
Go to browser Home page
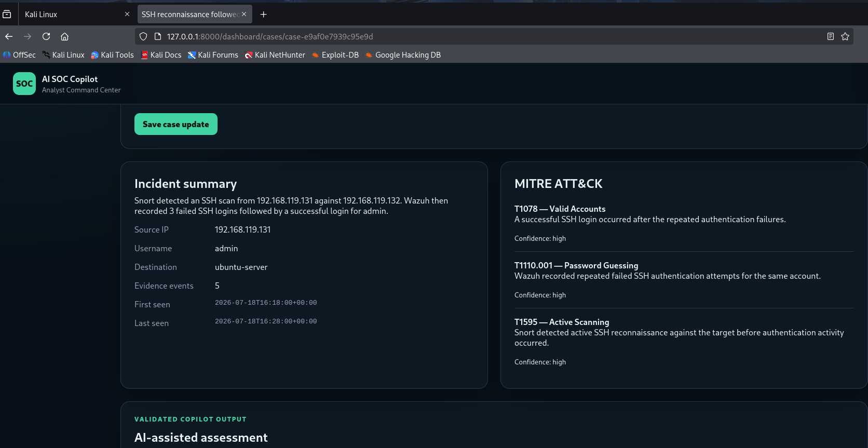[65, 36]
